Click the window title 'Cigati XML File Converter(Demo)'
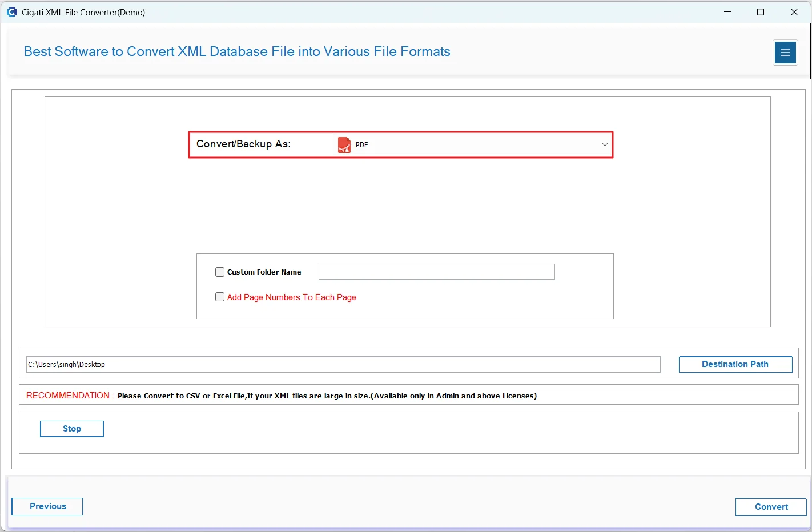This screenshot has width=812, height=532. pos(83,12)
